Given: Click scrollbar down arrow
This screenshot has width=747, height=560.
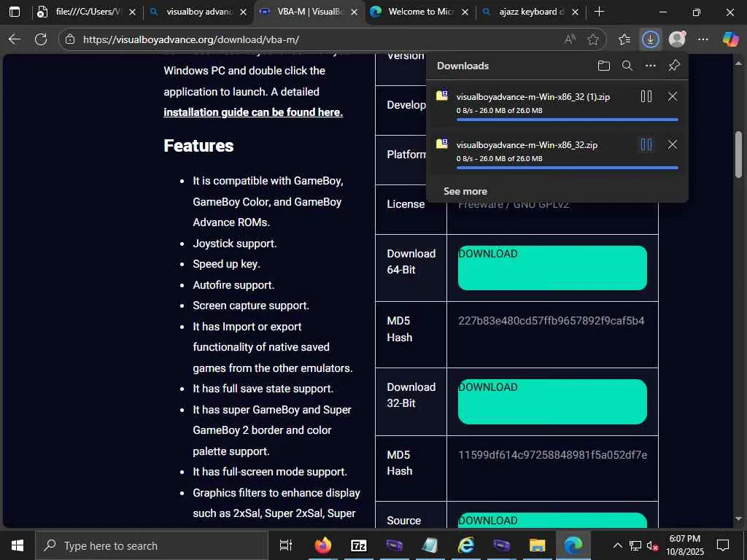Looking at the screenshot, I should tap(738, 519).
